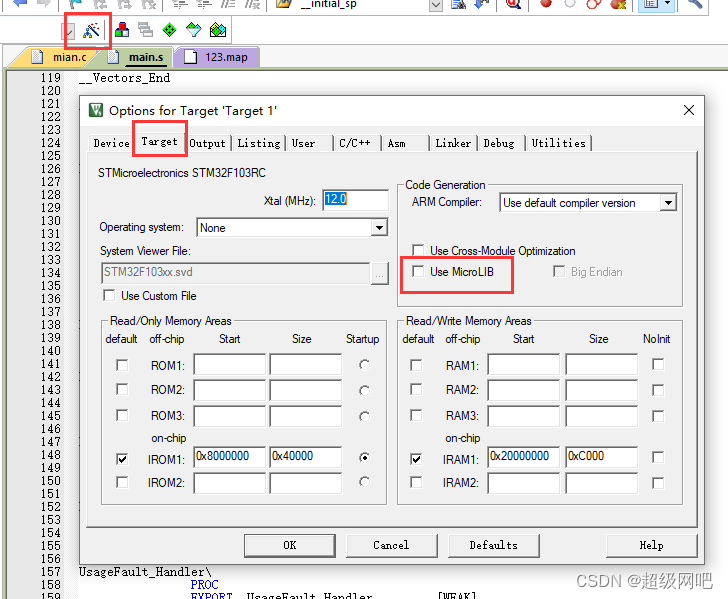Open Manage Run-Time Environment green diamond
The image size is (728, 599).
click(169, 30)
